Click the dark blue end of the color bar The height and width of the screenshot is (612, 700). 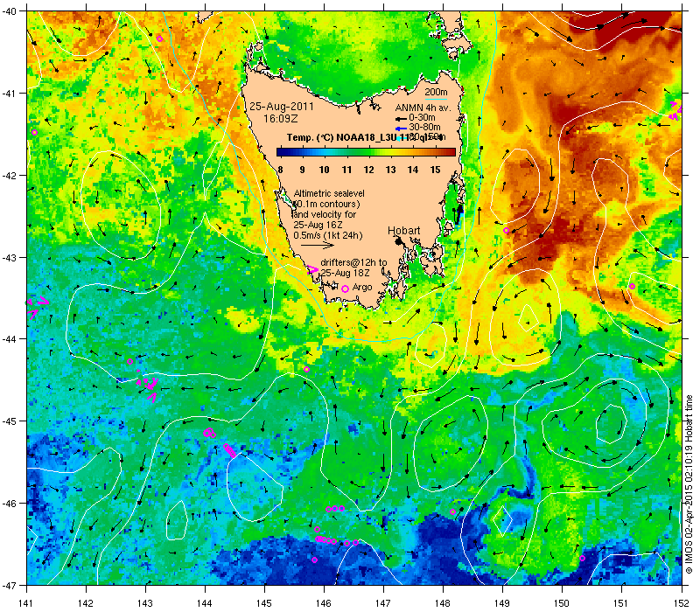(x=280, y=152)
